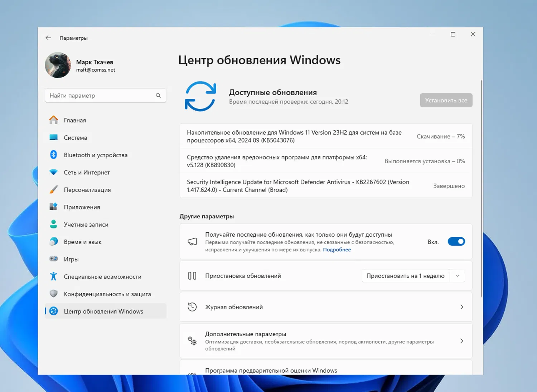
Task: Open Дополнительные параметры
Action: [326, 341]
